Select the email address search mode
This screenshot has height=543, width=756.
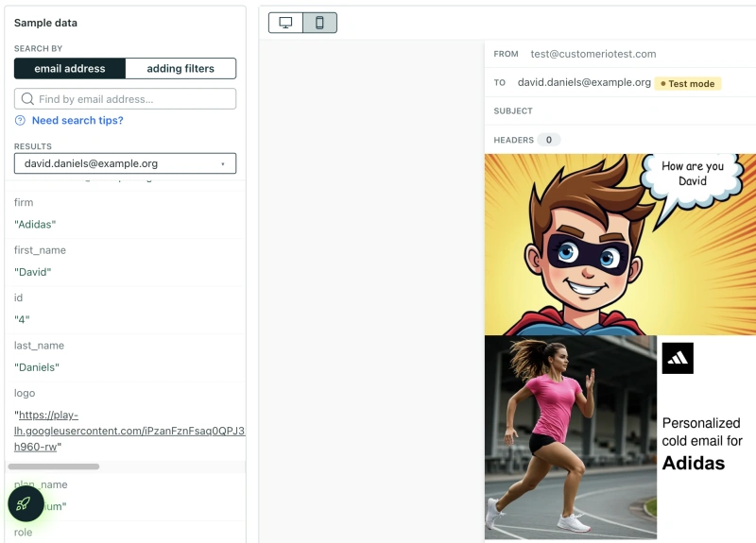pyautogui.click(x=70, y=68)
